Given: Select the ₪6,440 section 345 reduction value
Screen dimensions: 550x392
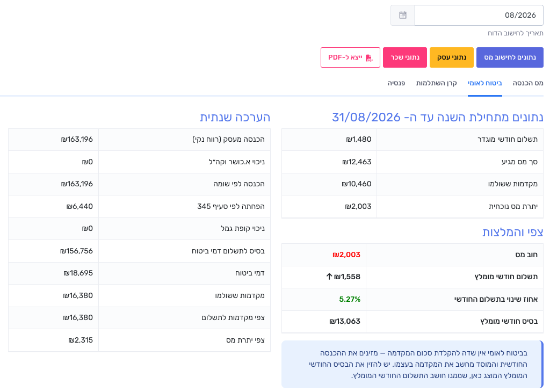Looking at the screenshot, I should pyautogui.click(x=79, y=206).
